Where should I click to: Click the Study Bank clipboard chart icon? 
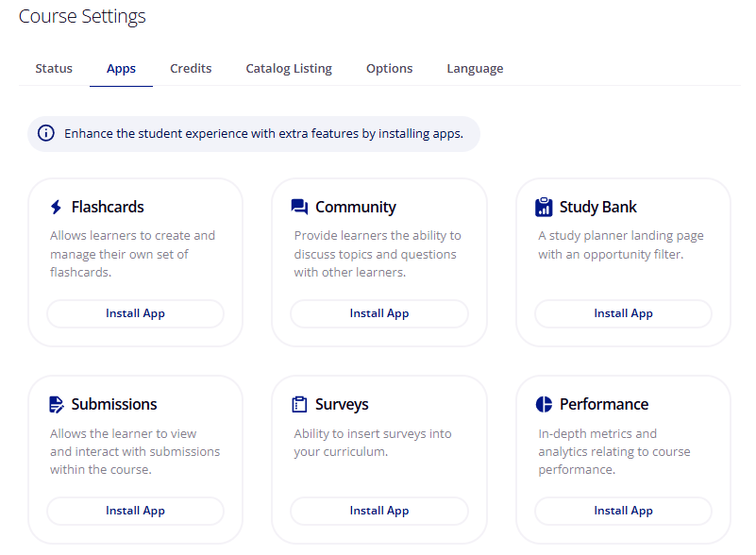point(544,207)
